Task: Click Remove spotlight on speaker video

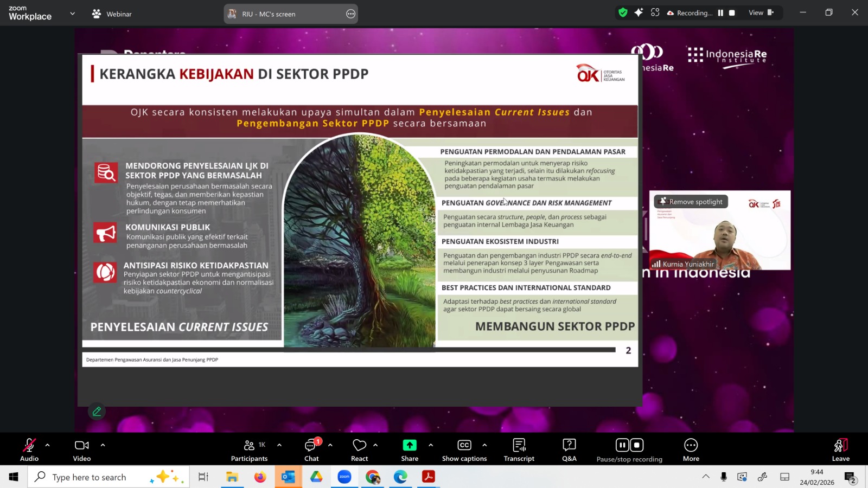Action: pos(691,202)
